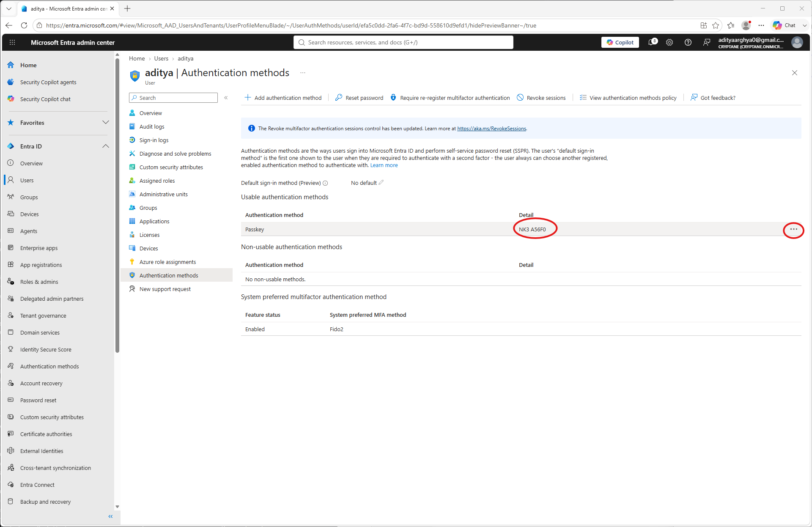The width and height of the screenshot is (812, 527).
Task: Open browser settings and more menu
Action: tap(761, 25)
